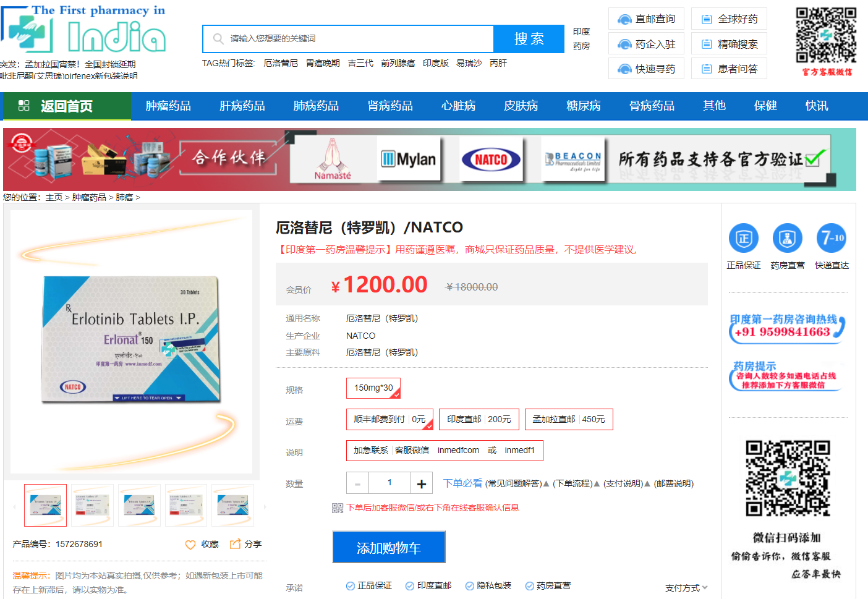Click the 精确搜索 icon
This screenshot has width=868, height=599.
[728, 43]
